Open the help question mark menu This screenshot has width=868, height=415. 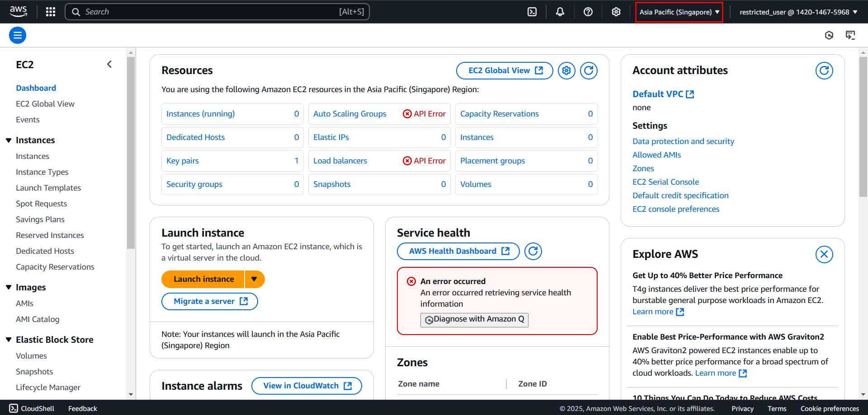click(588, 12)
